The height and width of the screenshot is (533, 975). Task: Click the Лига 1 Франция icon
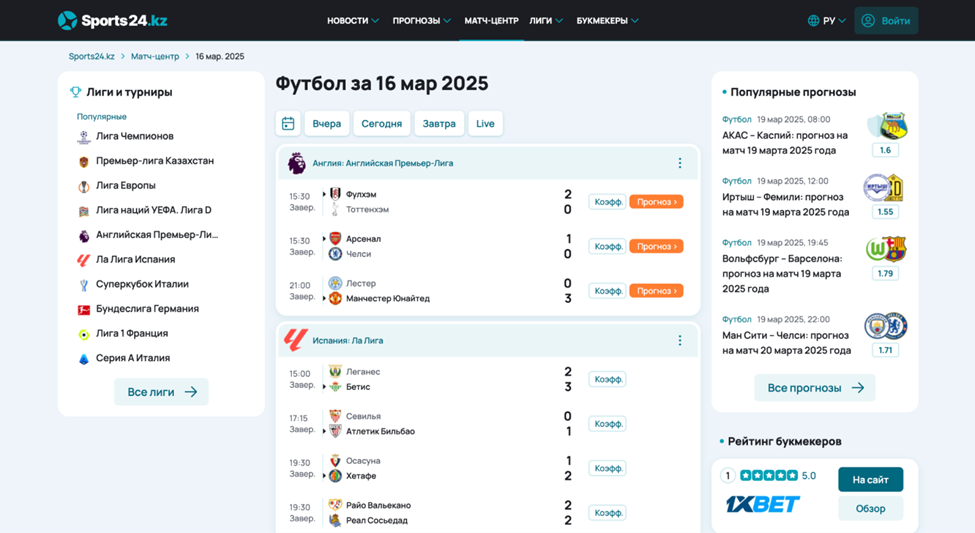[83, 334]
